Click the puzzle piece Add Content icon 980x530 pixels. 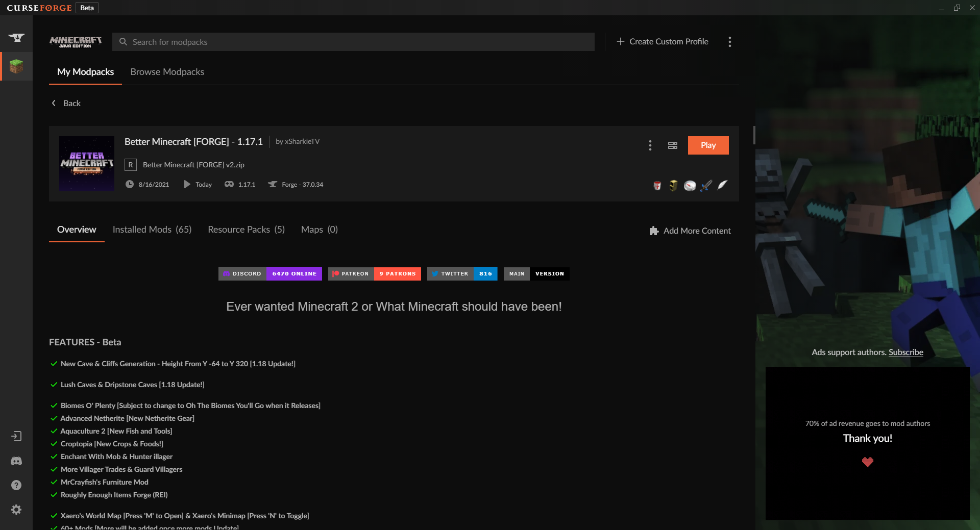click(x=654, y=231)
